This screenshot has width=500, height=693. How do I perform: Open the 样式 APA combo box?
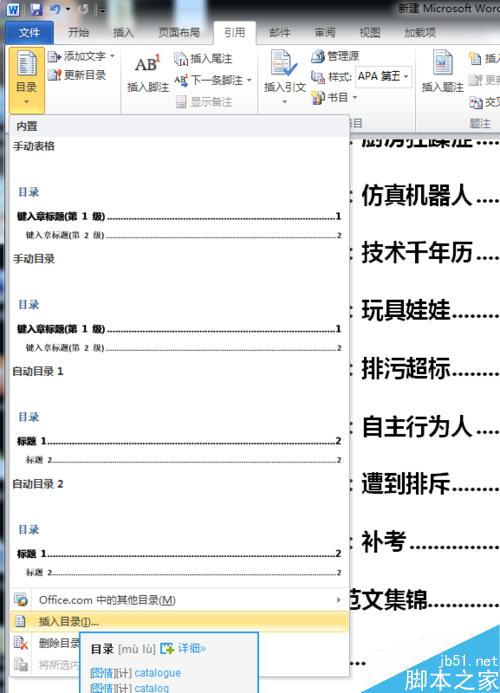[384, 76]
